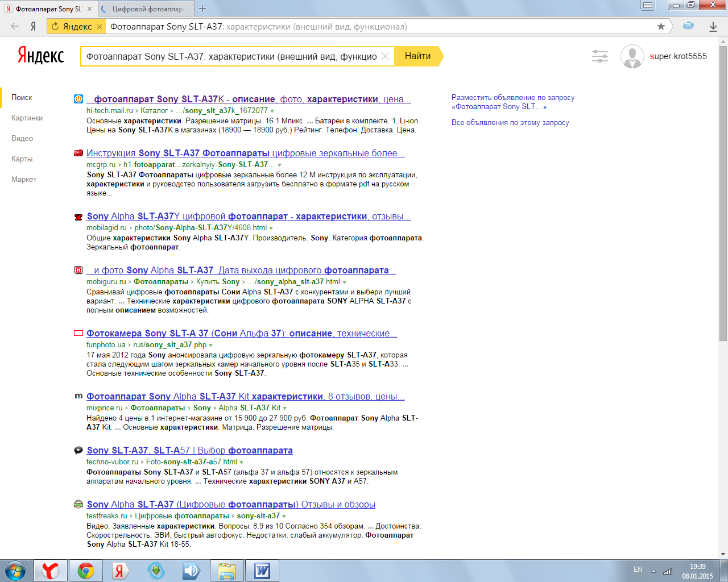Click the green download app in taskbar
This screenshot has width=728, height=582.
click(x=156, y=570)
